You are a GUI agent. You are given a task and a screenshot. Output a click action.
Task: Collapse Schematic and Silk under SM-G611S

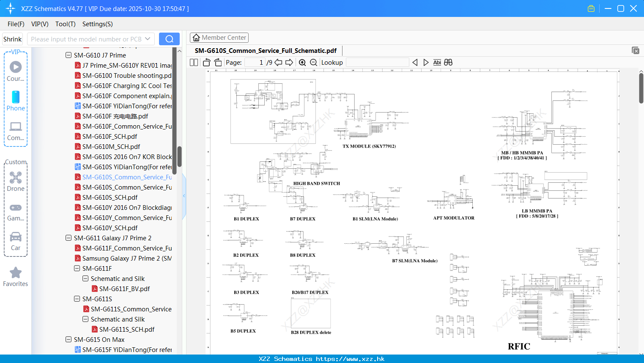(85, 319)
